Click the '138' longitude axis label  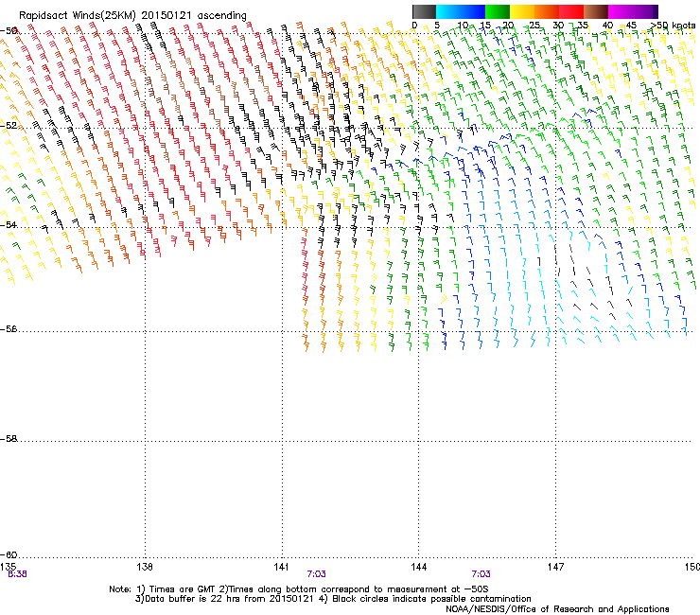pos(145,567)
